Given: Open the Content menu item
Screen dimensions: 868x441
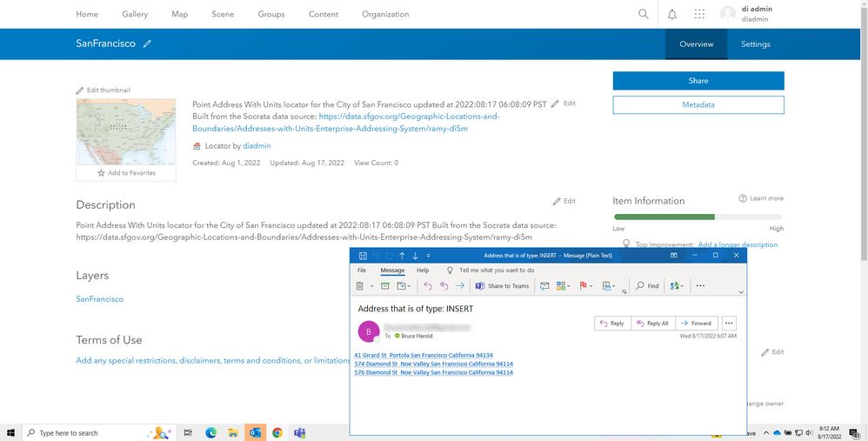Looking at the screenshot, I should click(324, 14).
